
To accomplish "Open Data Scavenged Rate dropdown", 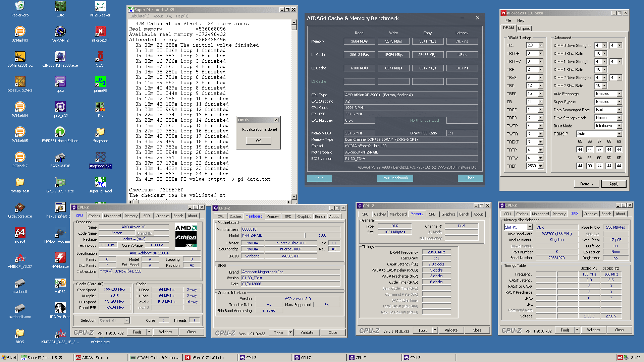I will point(619,110).
